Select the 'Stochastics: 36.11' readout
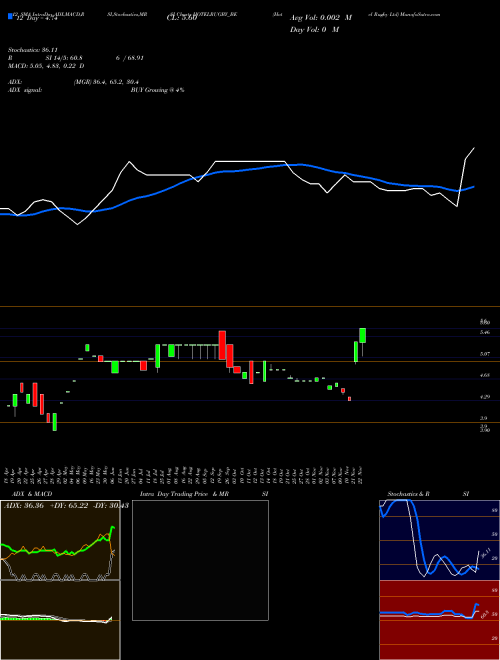500x660 pixels. coord(33,50)
